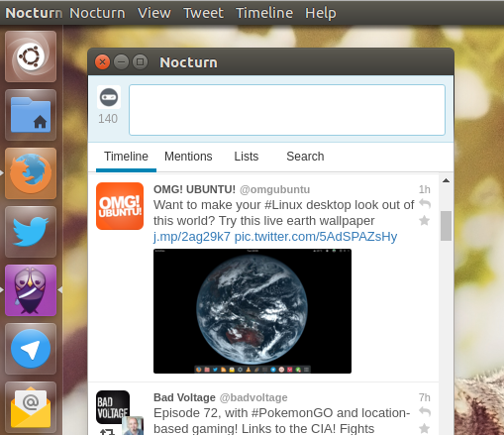504x435 pixels.
Task: Open the pic.twitter.com/5AdSPAZsHy link
Action: [x=316, y=237]
